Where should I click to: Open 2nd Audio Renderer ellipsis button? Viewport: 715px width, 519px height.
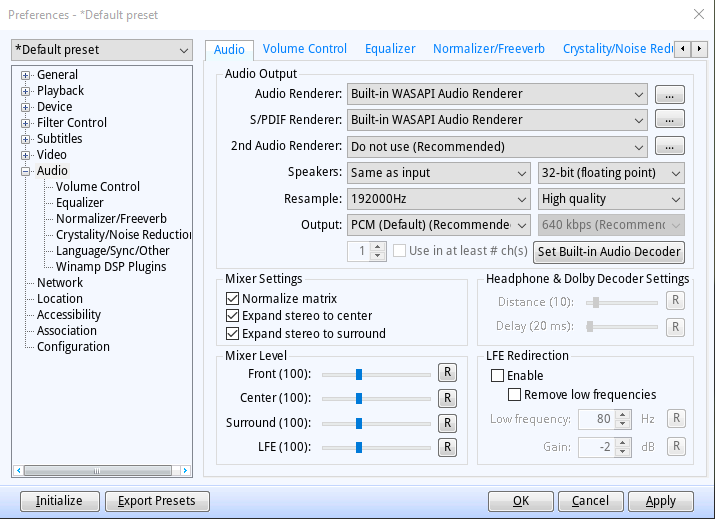(x=669, y=146)
